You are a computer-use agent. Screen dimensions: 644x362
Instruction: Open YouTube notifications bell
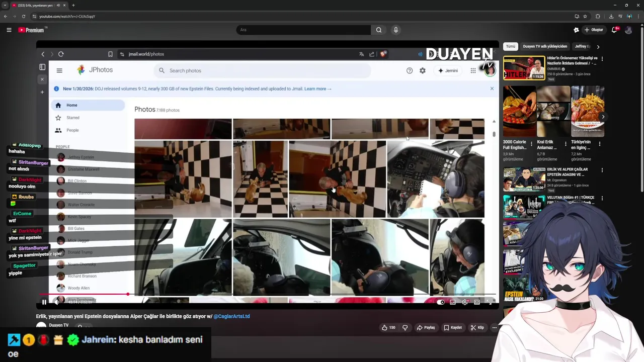[x=614, y=30]
